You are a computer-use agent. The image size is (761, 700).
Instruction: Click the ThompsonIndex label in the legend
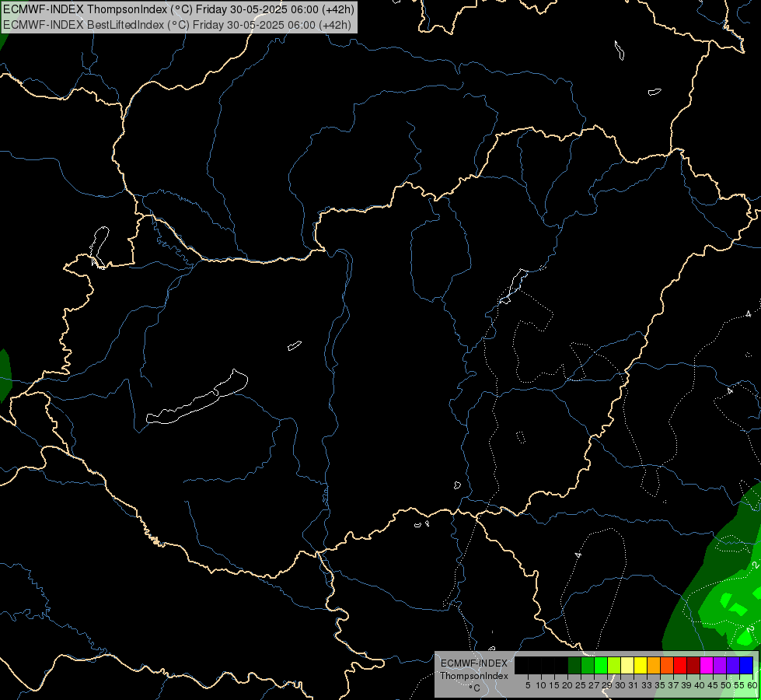[474, 676]
